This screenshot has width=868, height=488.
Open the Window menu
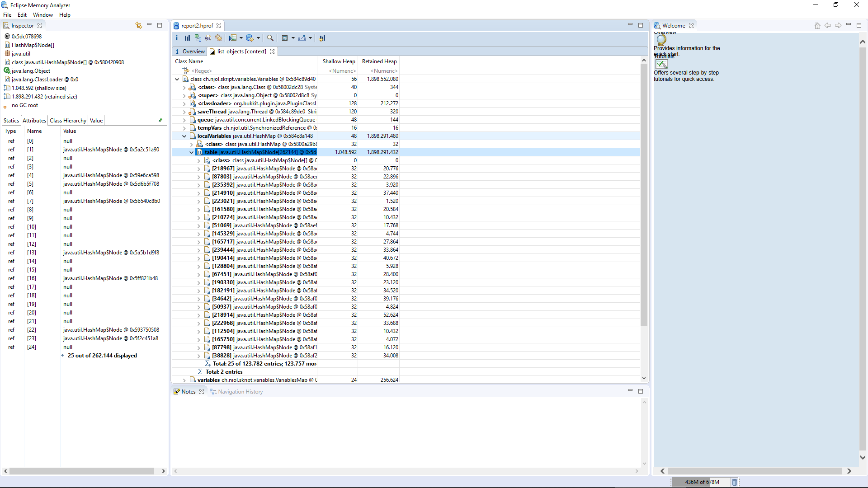[42, 14]
